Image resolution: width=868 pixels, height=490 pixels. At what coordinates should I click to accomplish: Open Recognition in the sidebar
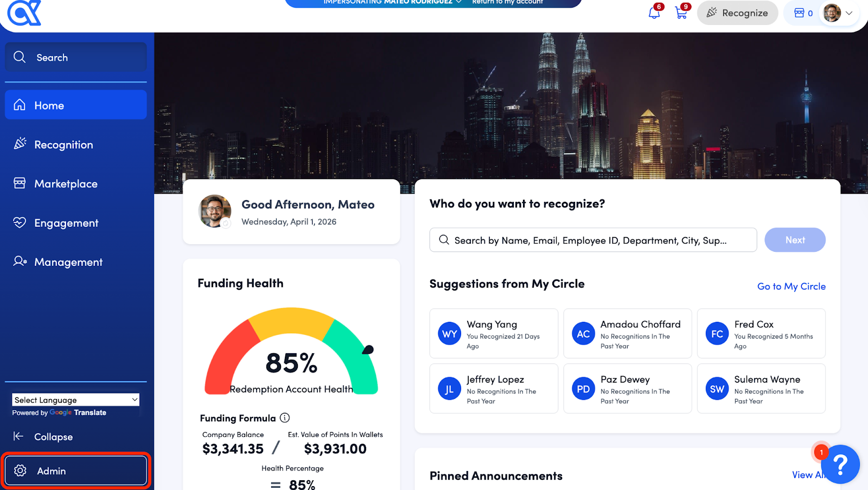pos(63,145)
